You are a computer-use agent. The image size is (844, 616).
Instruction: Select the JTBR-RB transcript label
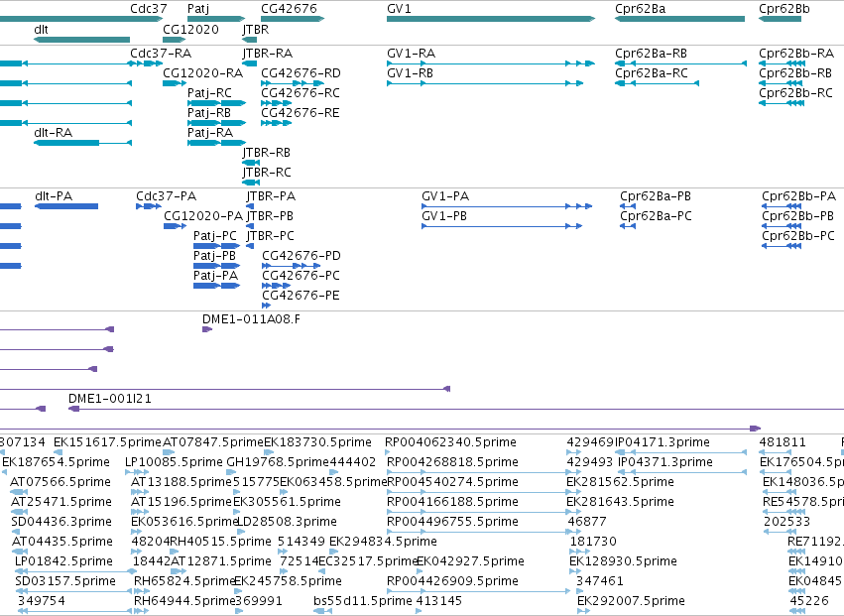point(267,153)
